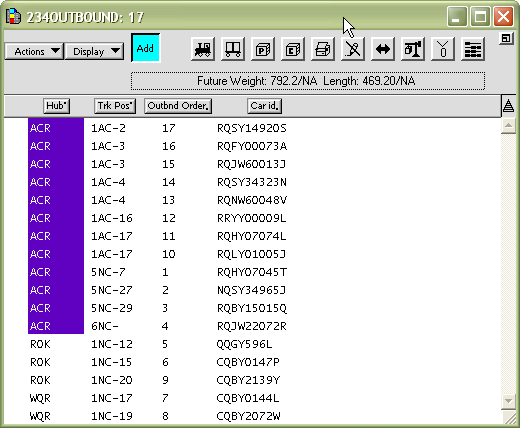Click the scrollbar down arrow
This screenshot has width=520, height=428.
coord(508,400)
